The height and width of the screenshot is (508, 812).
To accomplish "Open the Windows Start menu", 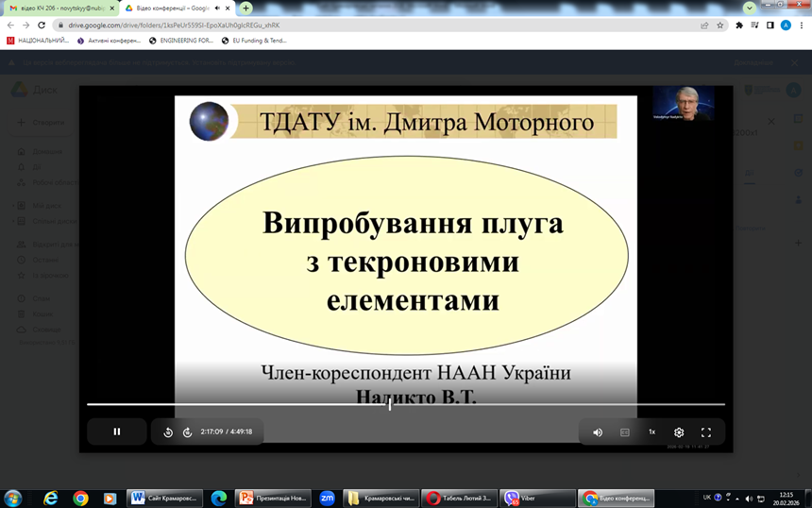I will 13,499.
